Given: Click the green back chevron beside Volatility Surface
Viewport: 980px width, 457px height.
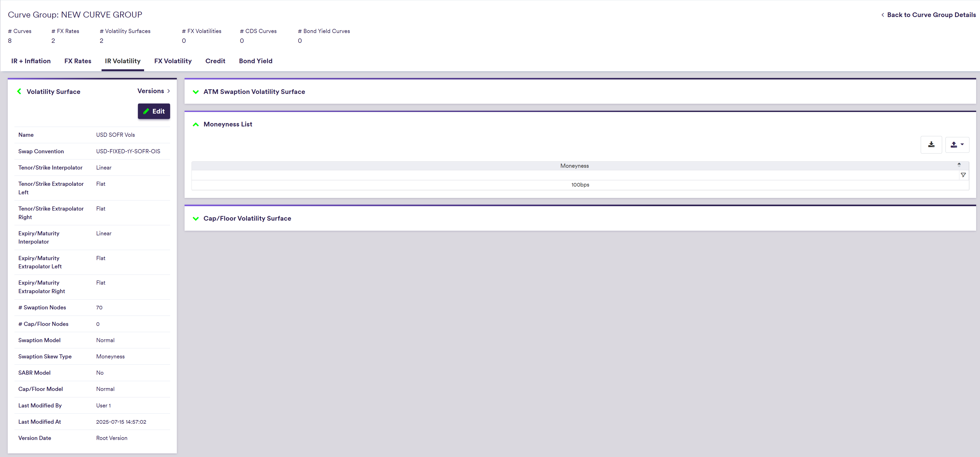Looking at the screenshot, I should (19, 91).
